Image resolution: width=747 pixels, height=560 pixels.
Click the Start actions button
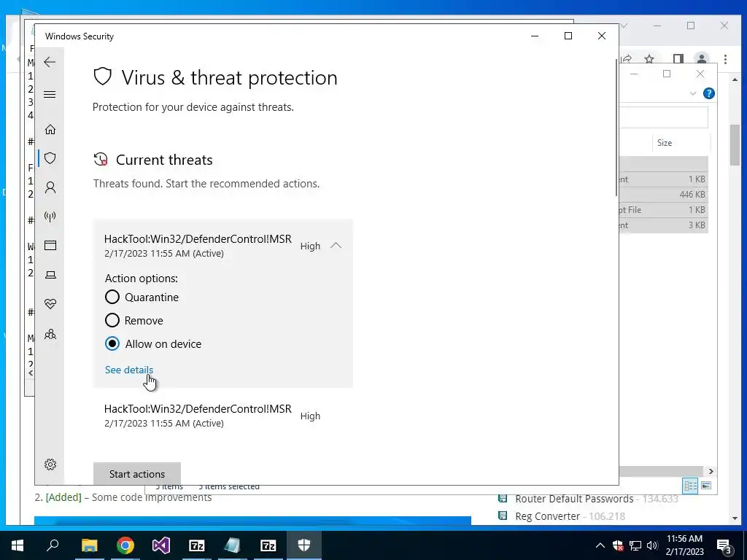click(136, 474)
